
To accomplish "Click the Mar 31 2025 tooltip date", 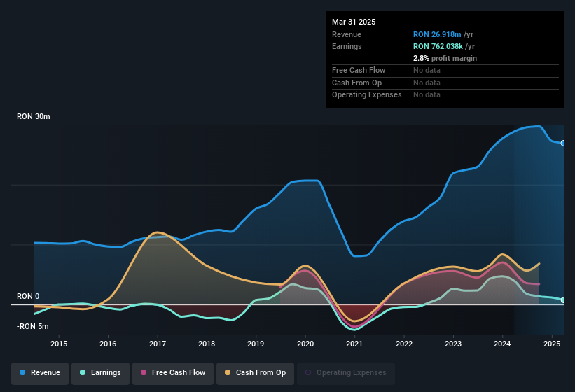I will point(354,22).
